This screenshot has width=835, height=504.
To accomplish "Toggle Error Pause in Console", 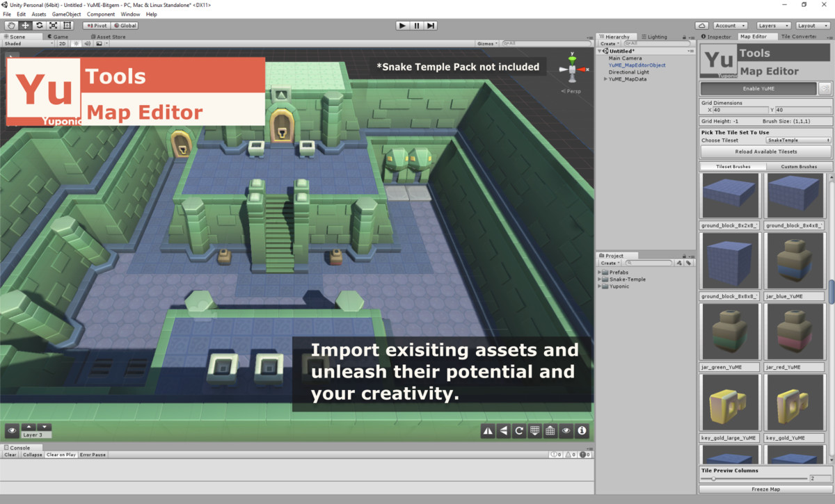I will [x=93, y=455].
